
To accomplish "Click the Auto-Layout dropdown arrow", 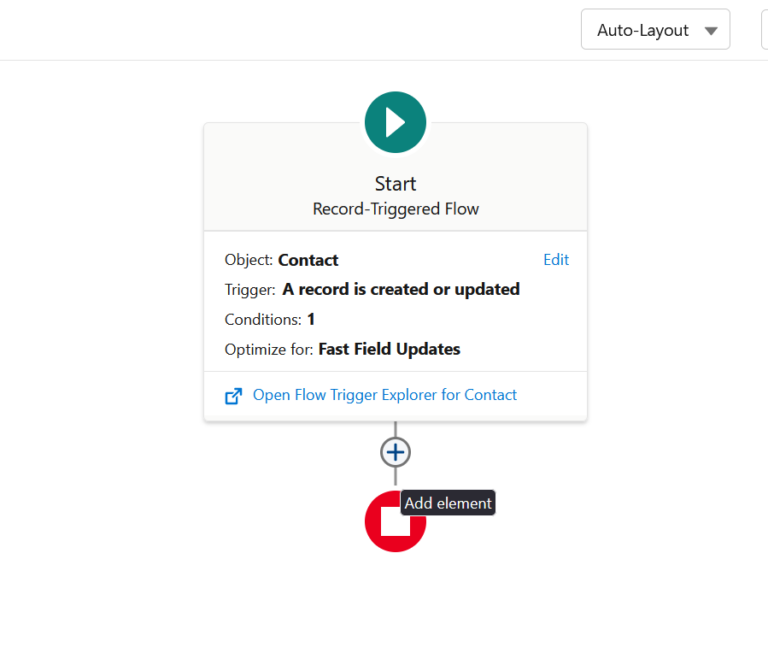I will tap(711, 31).
